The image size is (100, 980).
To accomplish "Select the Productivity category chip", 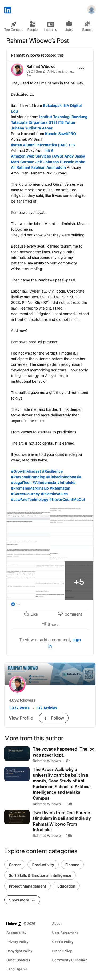I will point(43,864).
